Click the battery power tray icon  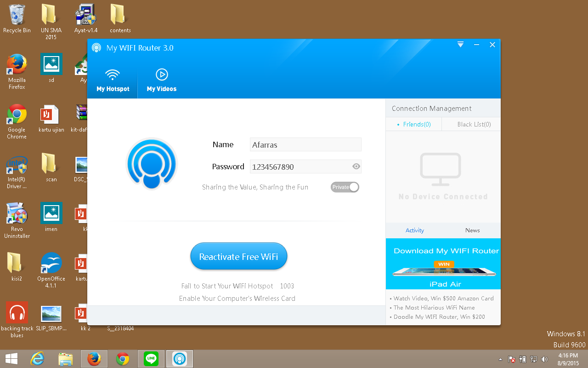(523, 359)
